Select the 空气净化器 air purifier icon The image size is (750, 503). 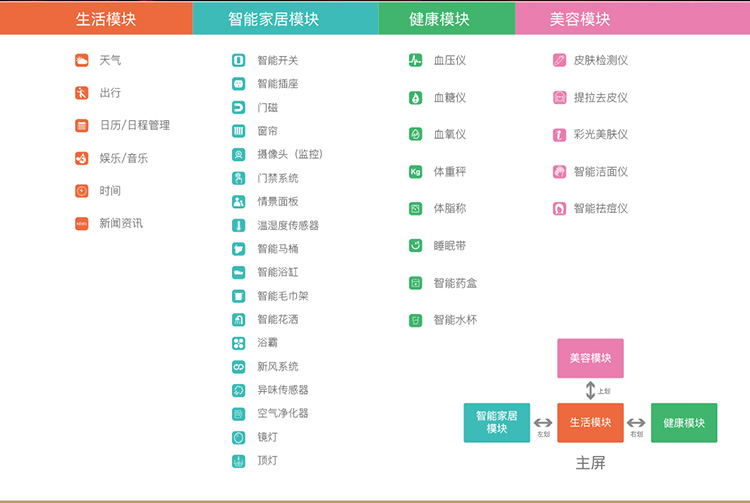[x=239, y=413]
